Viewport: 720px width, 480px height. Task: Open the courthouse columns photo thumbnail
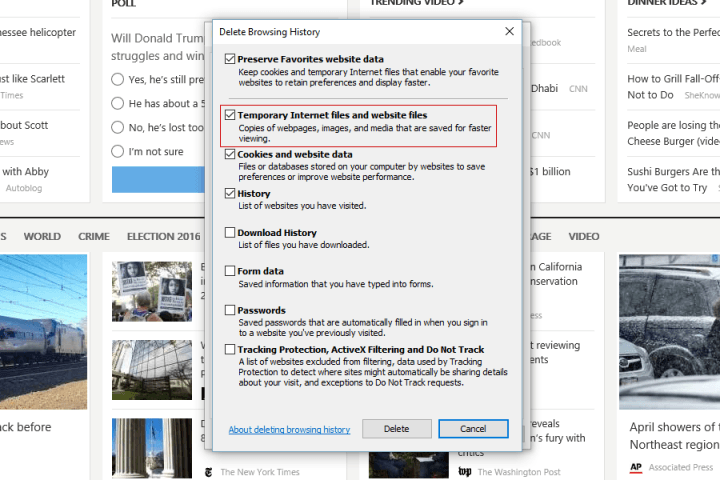[152, 448]
